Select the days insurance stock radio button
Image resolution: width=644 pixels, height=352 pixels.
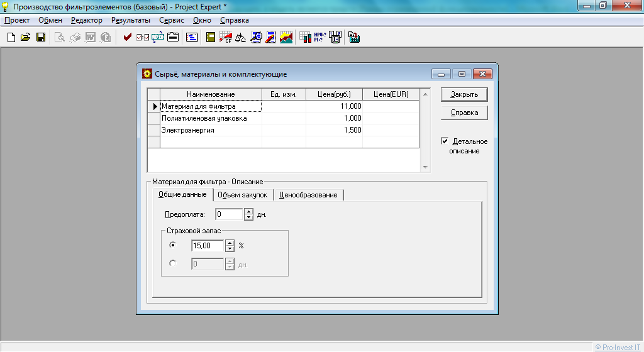(172, 263)
